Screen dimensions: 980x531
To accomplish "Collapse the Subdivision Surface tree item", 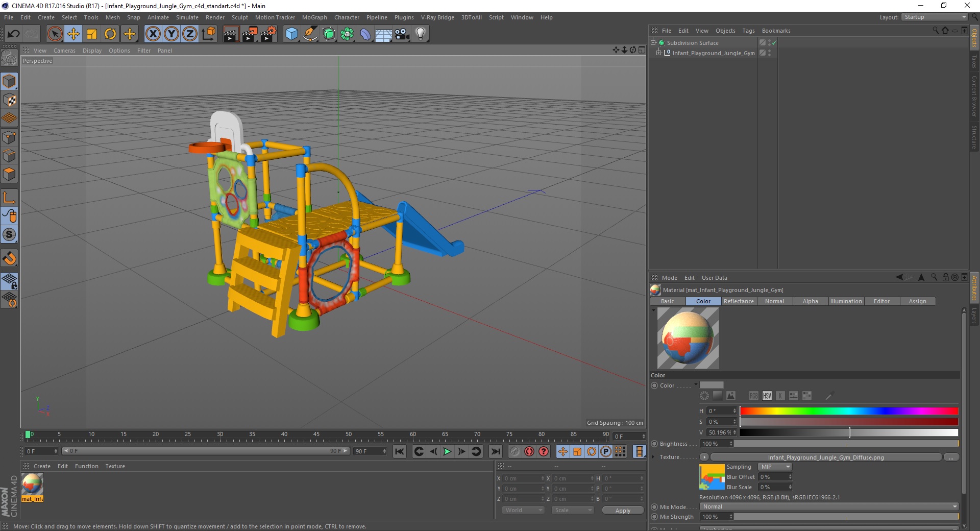I will (x=653, y=43).
